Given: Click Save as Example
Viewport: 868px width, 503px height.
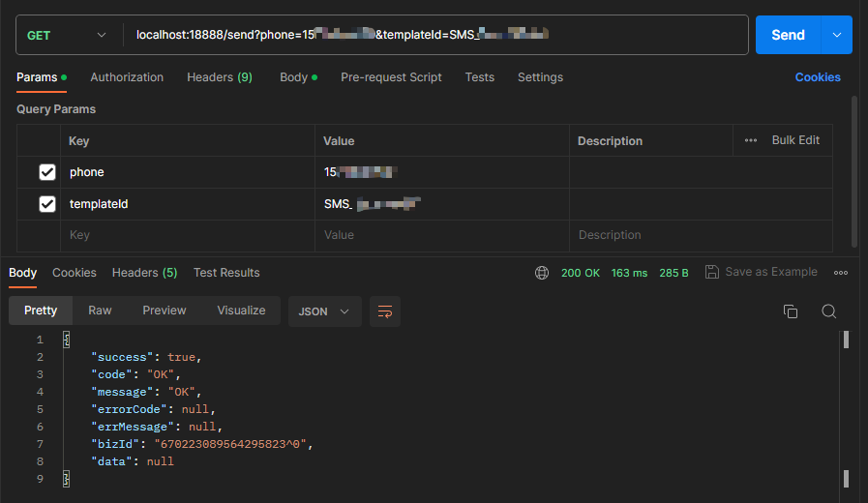Looking at the screenshot, I should tap(762, 272).
